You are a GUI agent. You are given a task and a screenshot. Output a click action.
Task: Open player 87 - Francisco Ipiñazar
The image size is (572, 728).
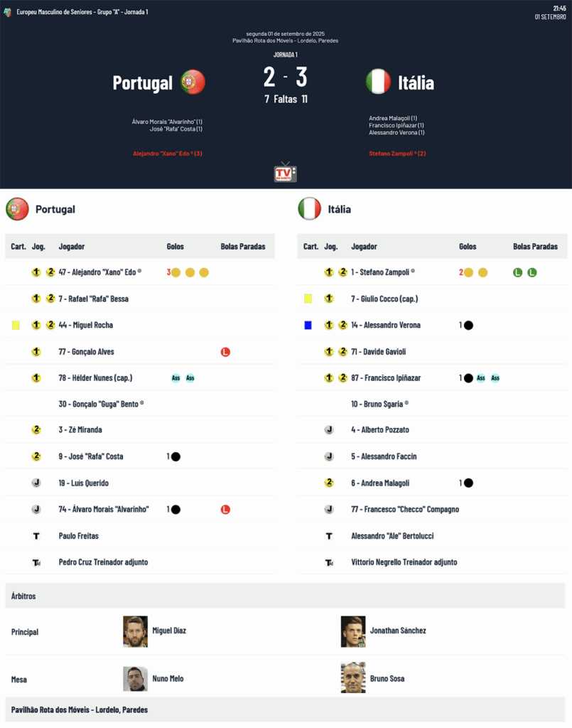click(x=386, y=378)
